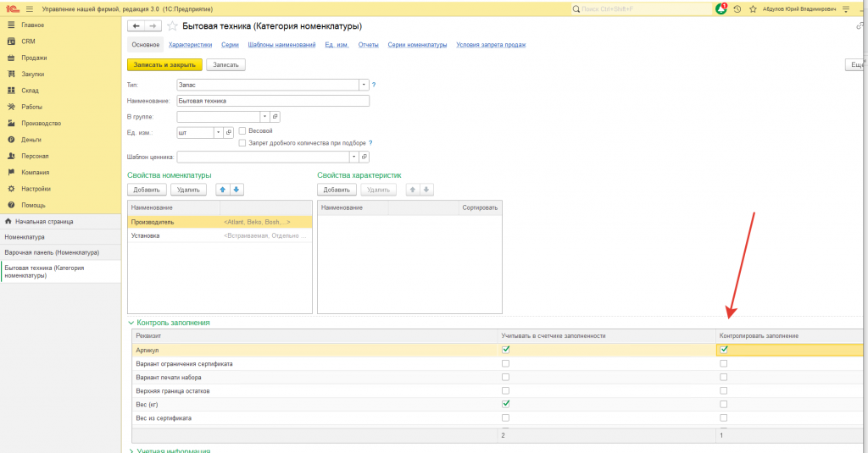Image resolution: width=868 pixels, height=453 pixels.
Task: Open the Производство section
Action: [x=41, y=124]
